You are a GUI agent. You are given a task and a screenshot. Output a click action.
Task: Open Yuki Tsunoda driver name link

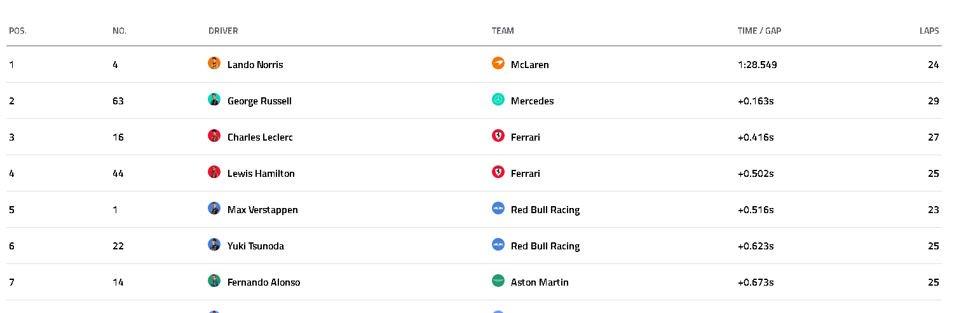(255, 246)
